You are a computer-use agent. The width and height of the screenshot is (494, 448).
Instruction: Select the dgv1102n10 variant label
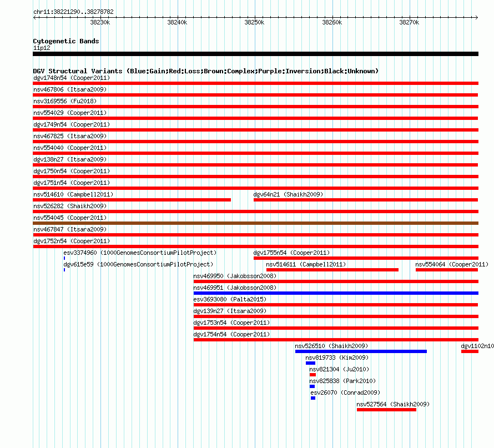pos(477,346)
